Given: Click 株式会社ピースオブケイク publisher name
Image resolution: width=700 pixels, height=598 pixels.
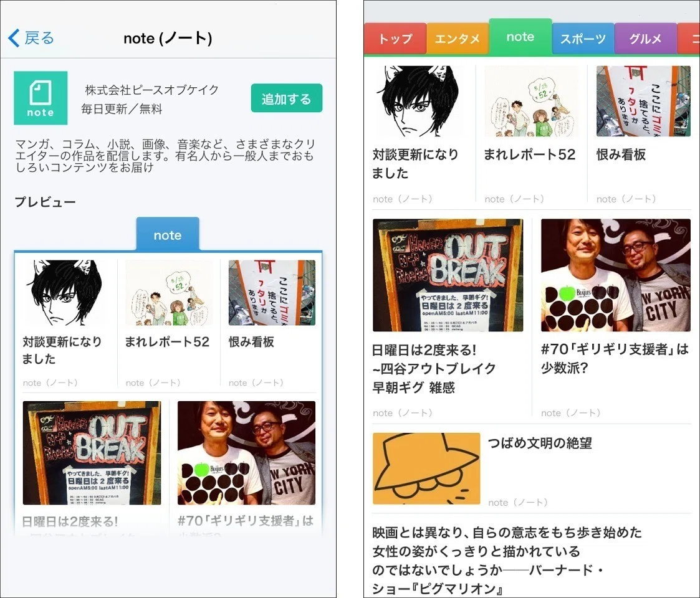Looking at the screenshot, I should pos(152,90).
